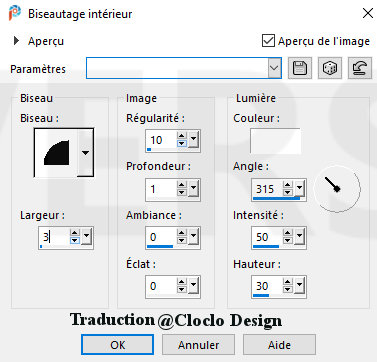377x362 pixels.
Task: Click the Hauteur value input field
Action: (268, 286)
